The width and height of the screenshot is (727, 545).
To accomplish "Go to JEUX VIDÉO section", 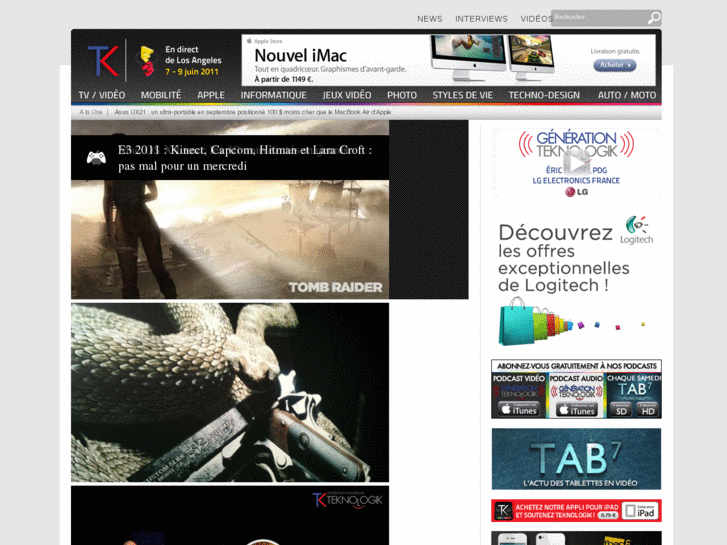I will click(347, 95).
